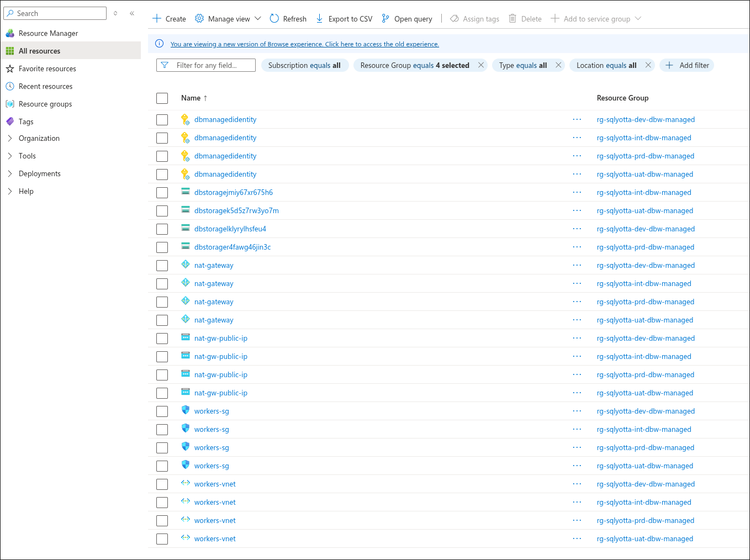Click the Open query icon
The image size is (750, 560).
[x=385, y=19]
